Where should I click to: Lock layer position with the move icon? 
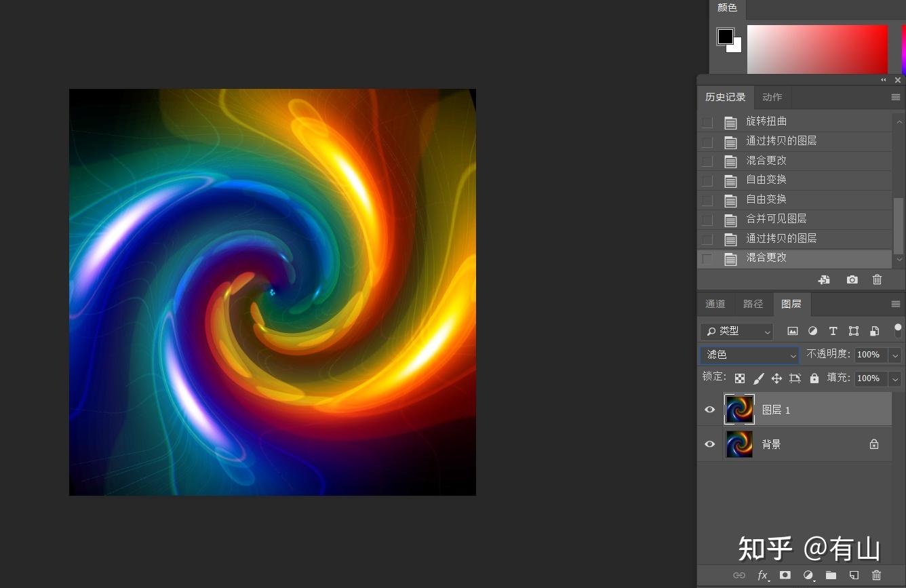[x=777, y=378]
